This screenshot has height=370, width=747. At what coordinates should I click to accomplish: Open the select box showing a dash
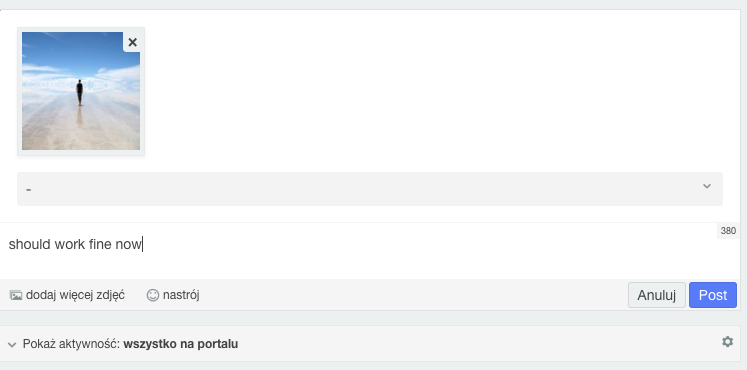370,189
